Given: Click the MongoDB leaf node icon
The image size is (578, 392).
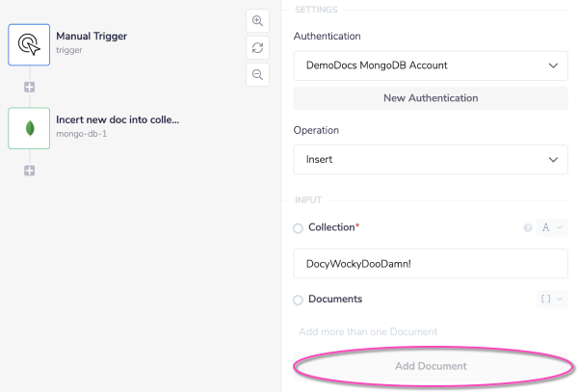Looking at the screenshot, I should tap(29, 127).
